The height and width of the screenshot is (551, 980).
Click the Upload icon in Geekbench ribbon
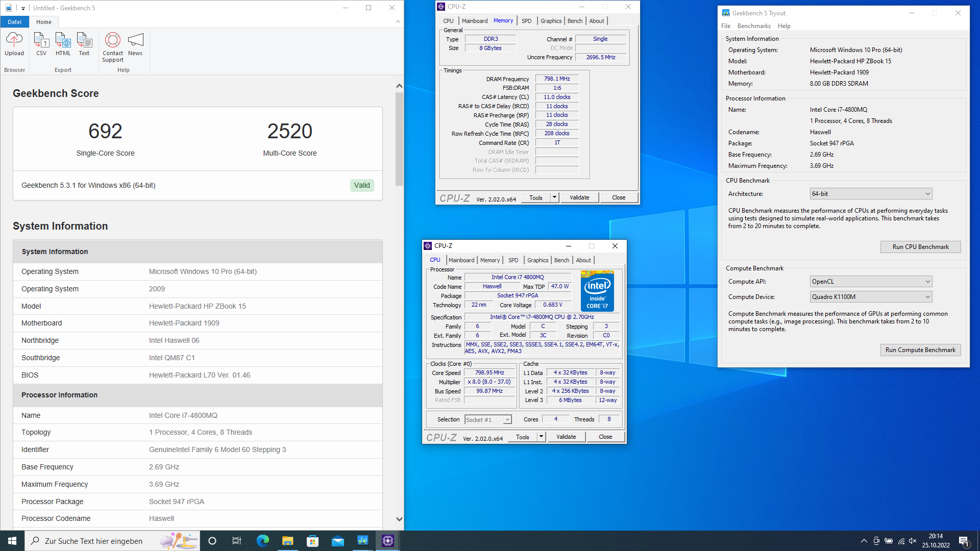(14, 44)
